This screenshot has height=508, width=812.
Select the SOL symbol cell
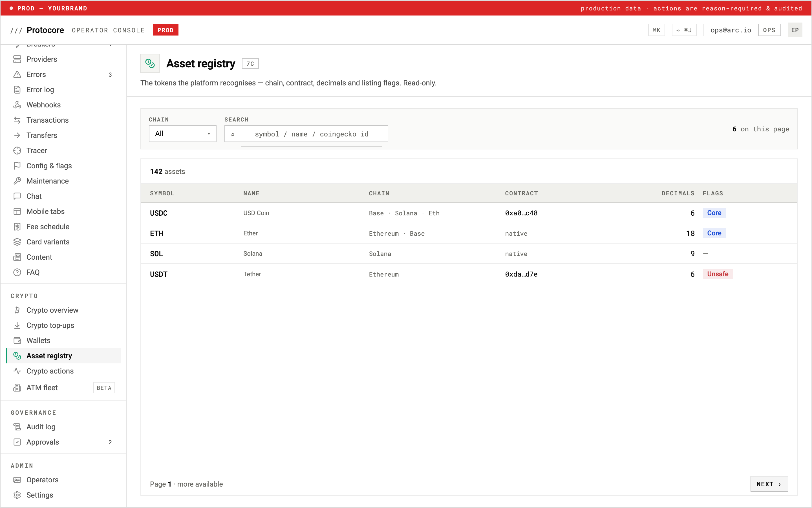click(x=156, y=254)
